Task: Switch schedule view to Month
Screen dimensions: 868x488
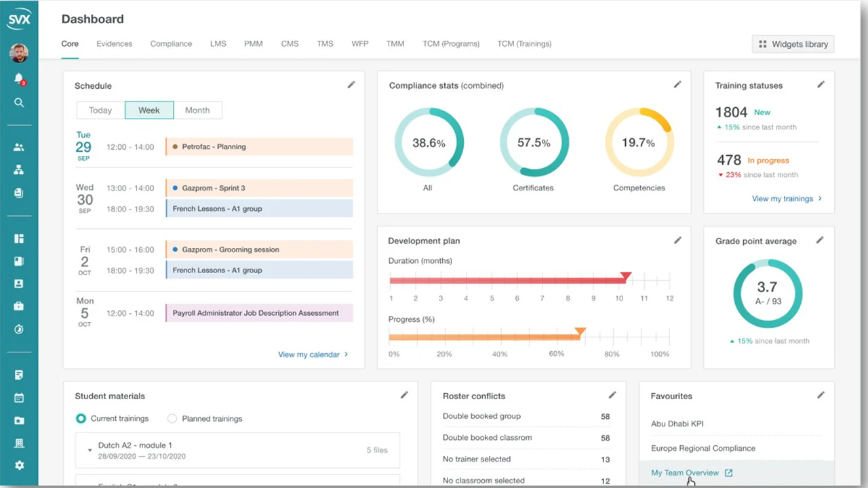Action: 197,110
